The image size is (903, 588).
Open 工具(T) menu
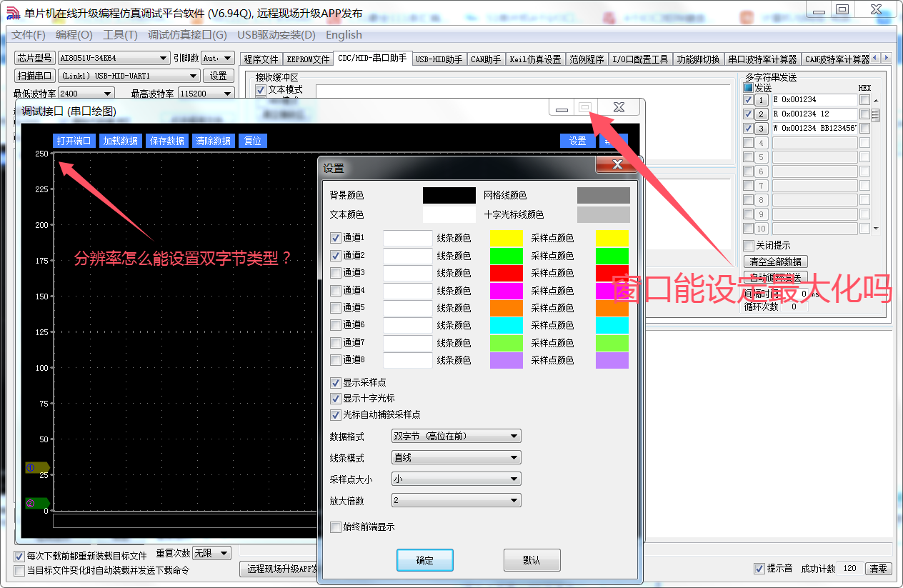(x=120, y=35)
